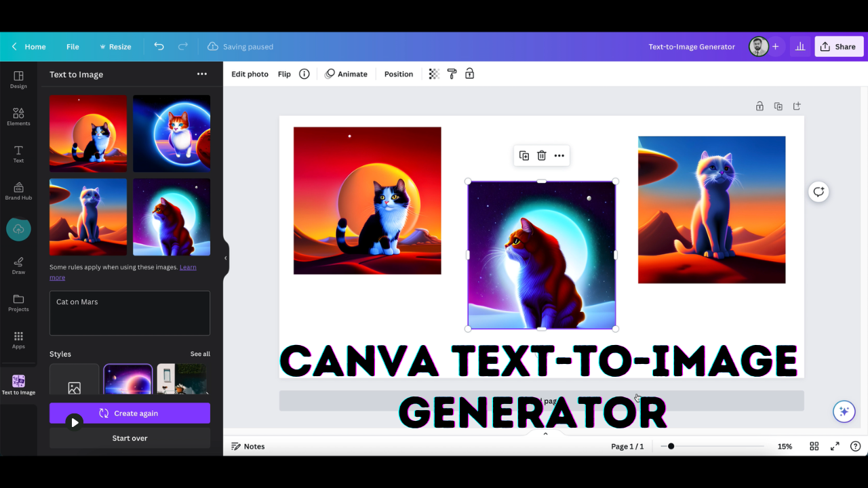Select the grey cat on desert thumbnail

[88, 217]
